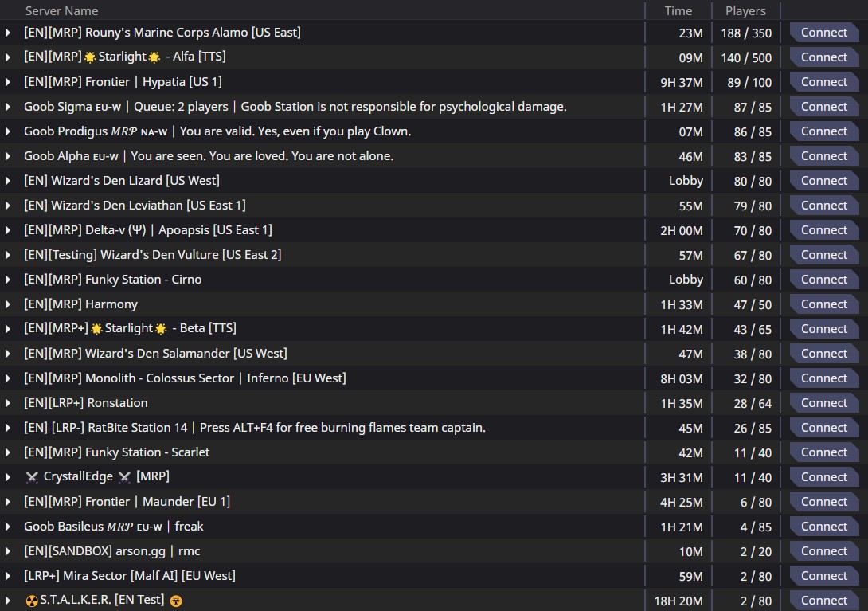Connect to arson.gg rmc sandbox
868x611 pixels.
(x=823, y=551)
